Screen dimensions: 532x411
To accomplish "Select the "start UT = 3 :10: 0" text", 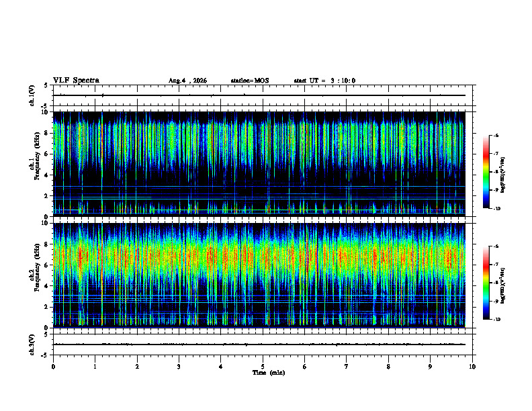I will click(x=324, y=81).
